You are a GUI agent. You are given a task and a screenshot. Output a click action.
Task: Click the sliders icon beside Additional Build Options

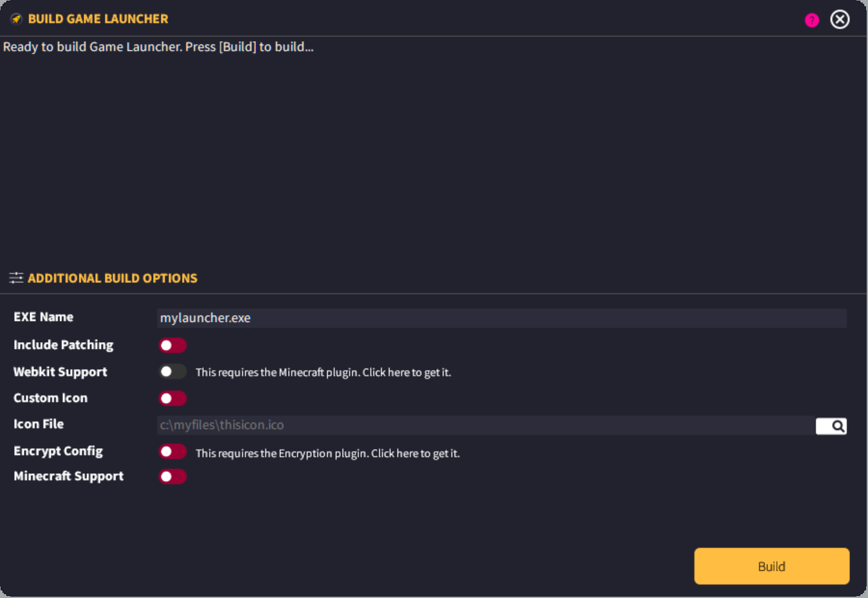[16, 278]
